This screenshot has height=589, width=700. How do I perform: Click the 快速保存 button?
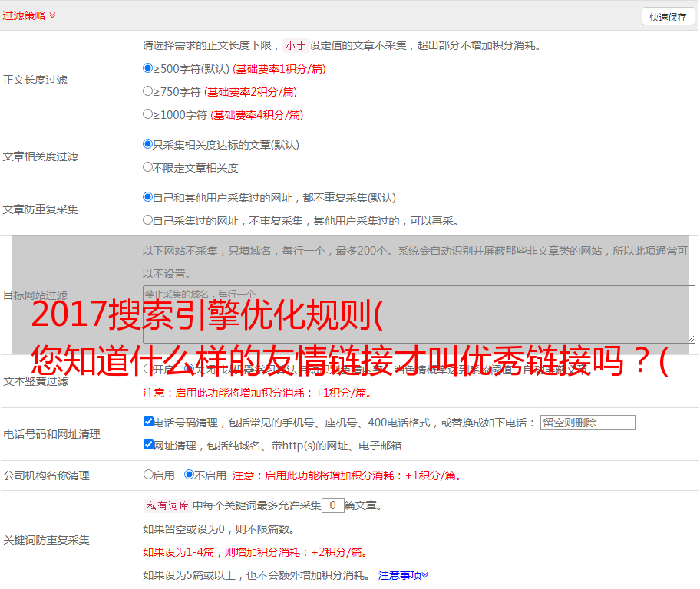pyautogui.click(x=668, y=17)
